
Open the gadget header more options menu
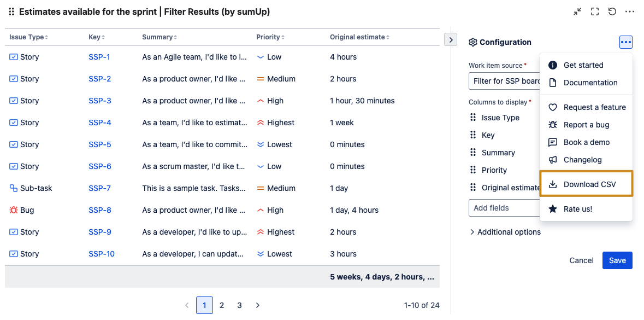point(630,11)
